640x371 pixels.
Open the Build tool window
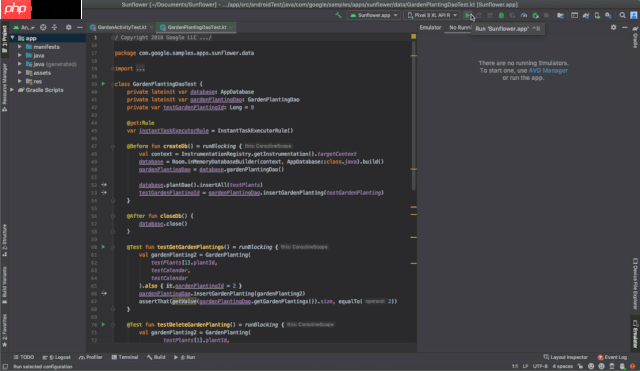156,357
